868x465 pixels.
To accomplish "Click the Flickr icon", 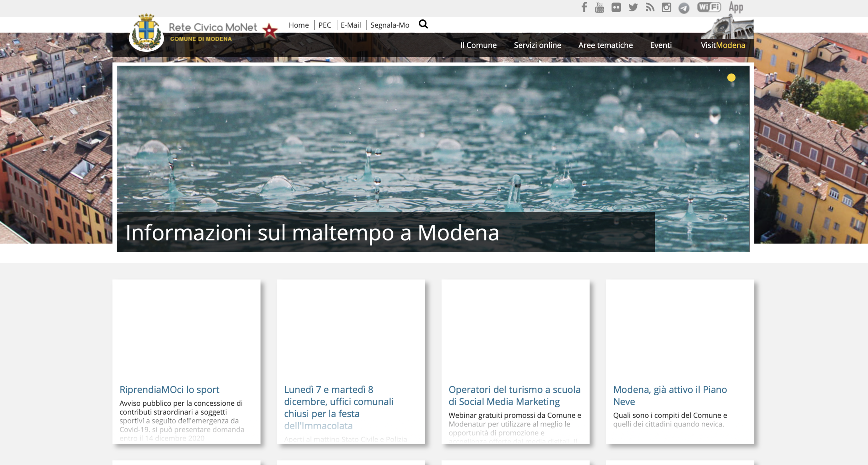I will pos(616,7).
